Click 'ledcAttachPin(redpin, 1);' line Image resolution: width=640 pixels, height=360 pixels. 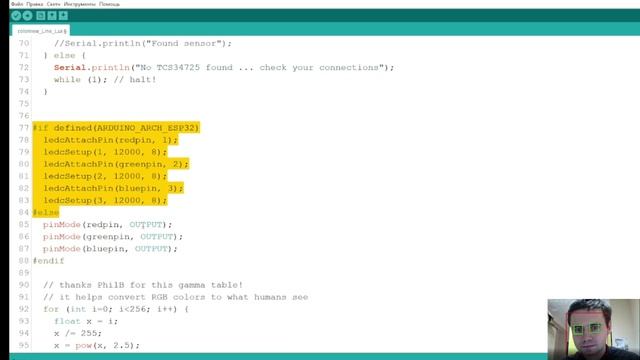(x=111, y=140)
